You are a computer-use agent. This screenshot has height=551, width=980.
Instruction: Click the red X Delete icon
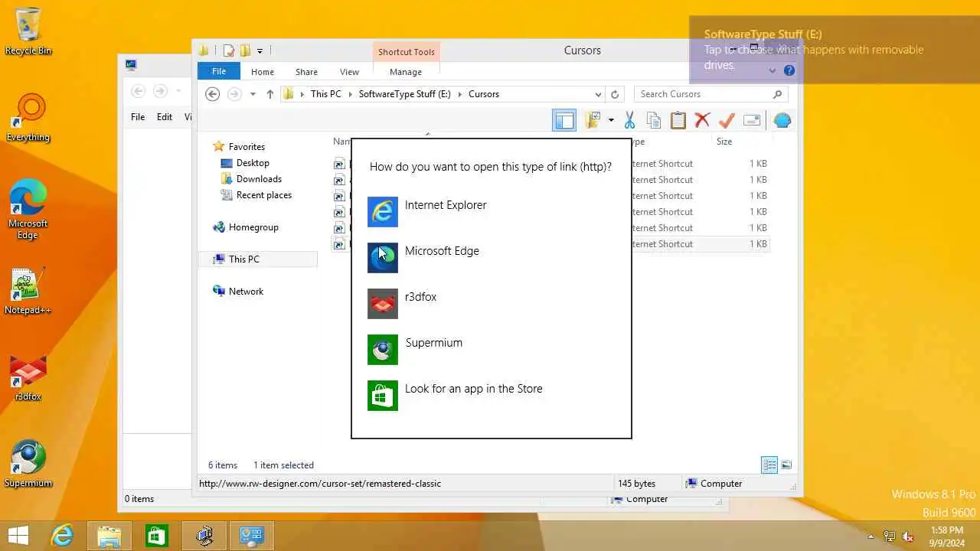(x=702, y=120)
